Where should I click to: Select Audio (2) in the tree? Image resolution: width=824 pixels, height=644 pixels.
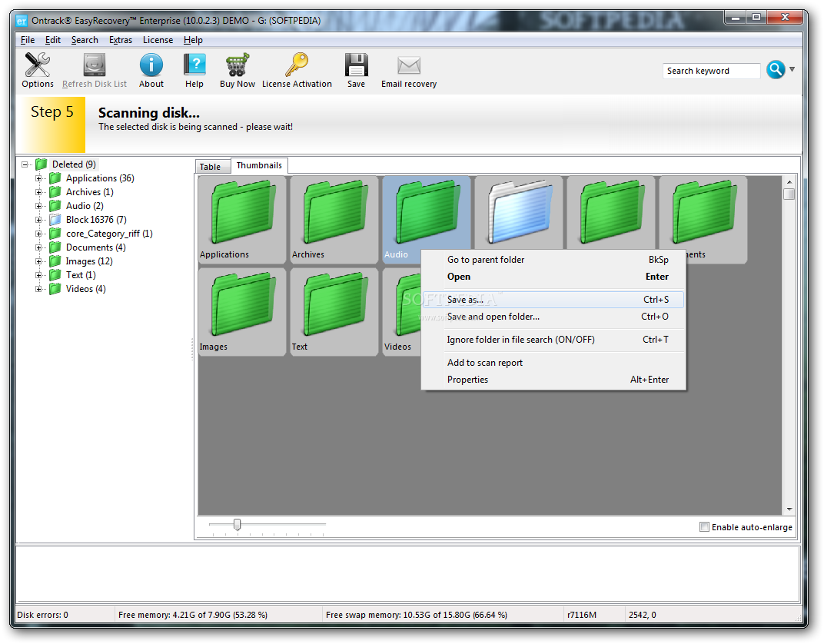[85, 206]
